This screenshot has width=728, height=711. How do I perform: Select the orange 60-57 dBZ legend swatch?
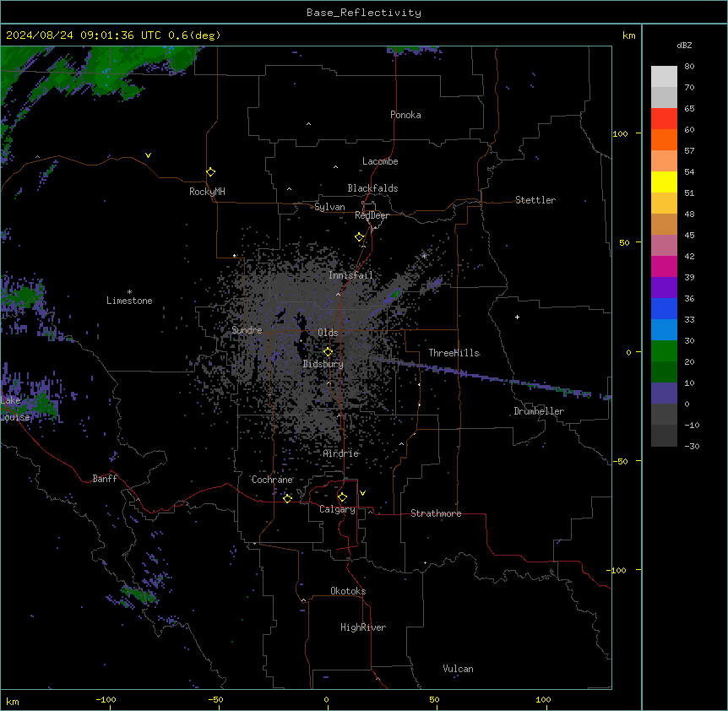[664, 139]
